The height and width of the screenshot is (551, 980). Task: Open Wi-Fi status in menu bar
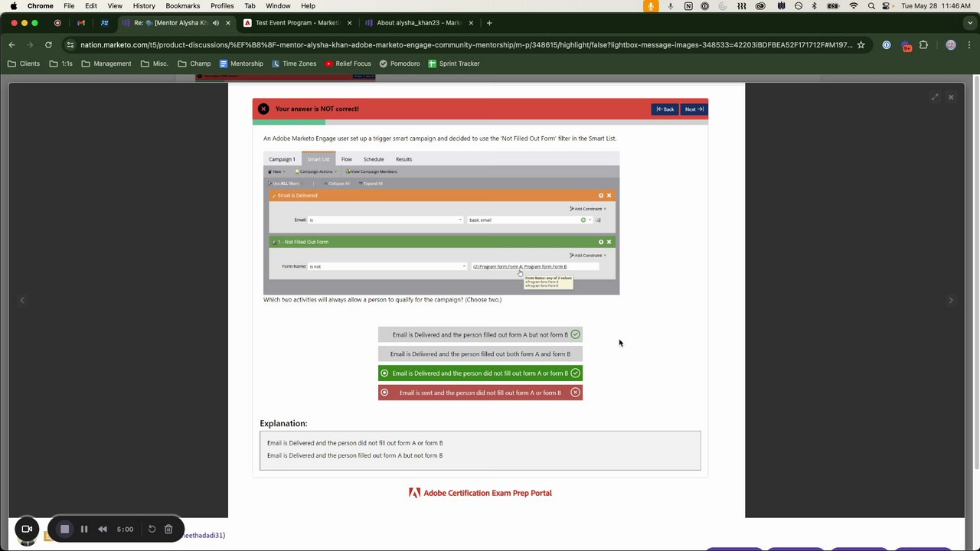tap(854, 5)
